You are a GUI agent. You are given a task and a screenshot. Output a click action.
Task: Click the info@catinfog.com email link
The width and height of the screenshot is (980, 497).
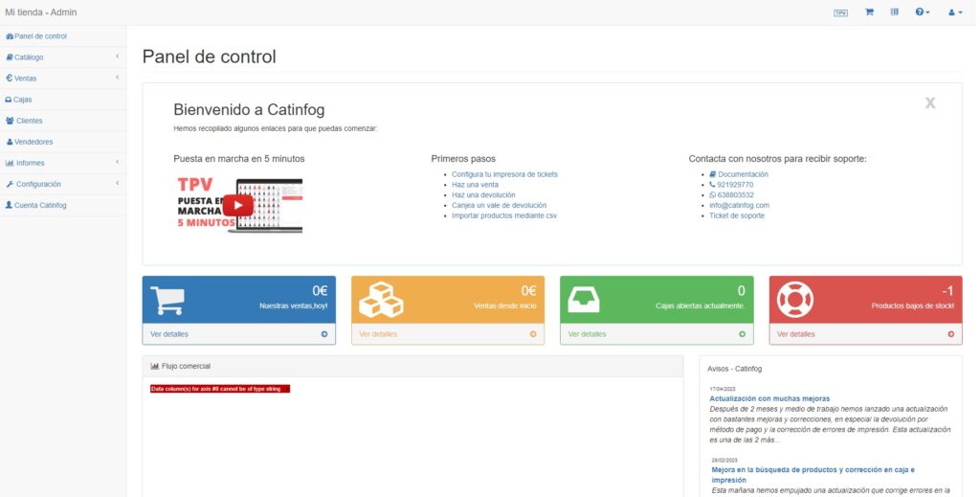739,206
